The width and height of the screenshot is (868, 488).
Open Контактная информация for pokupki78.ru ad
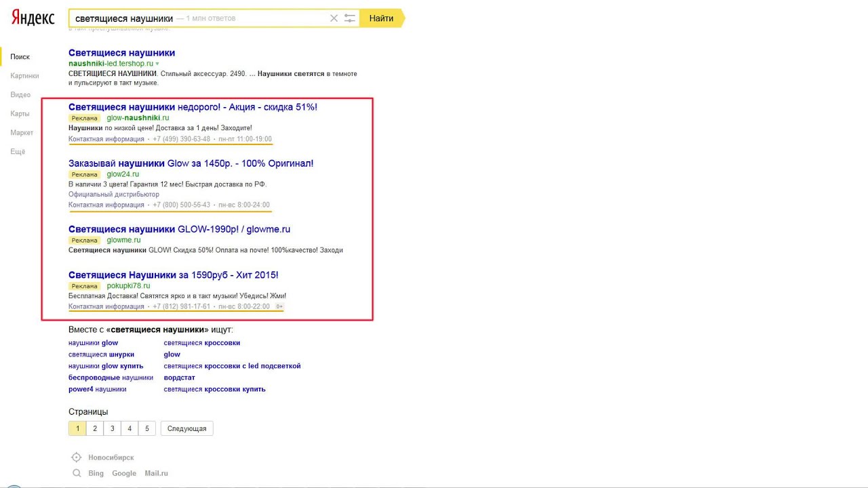tap(106, 306)
